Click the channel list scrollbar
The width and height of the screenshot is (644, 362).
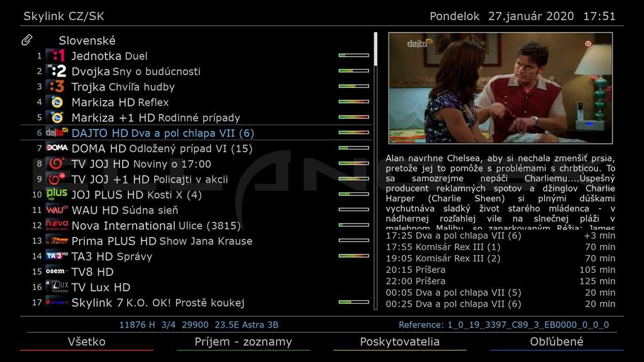tap(376, 171)
